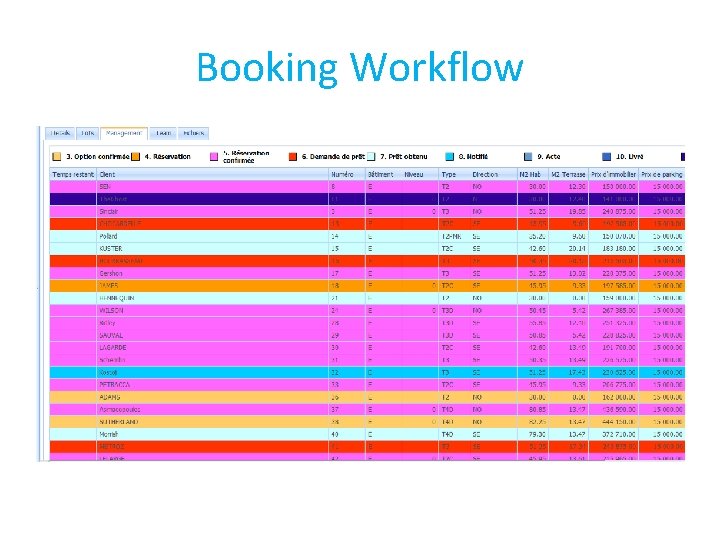Select the client row 'PETRACCA'

click(367, 385)
